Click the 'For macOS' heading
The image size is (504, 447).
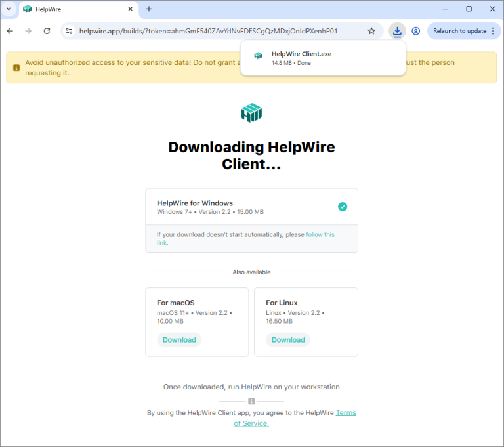[175, 303]
